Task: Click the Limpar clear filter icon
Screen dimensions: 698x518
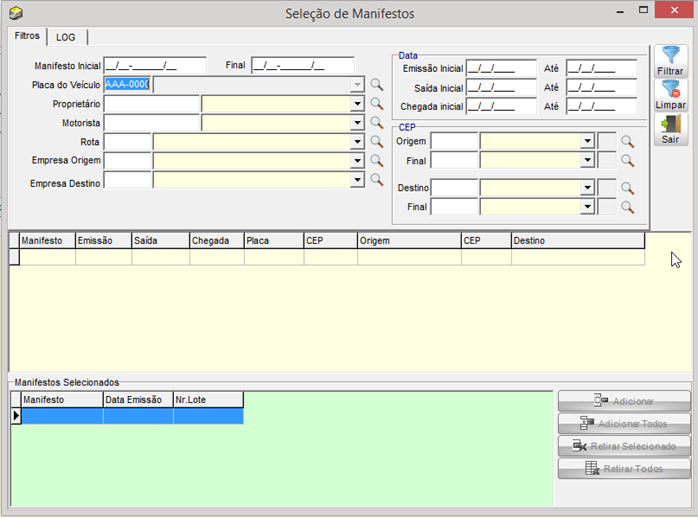Action: pos(670,95)
